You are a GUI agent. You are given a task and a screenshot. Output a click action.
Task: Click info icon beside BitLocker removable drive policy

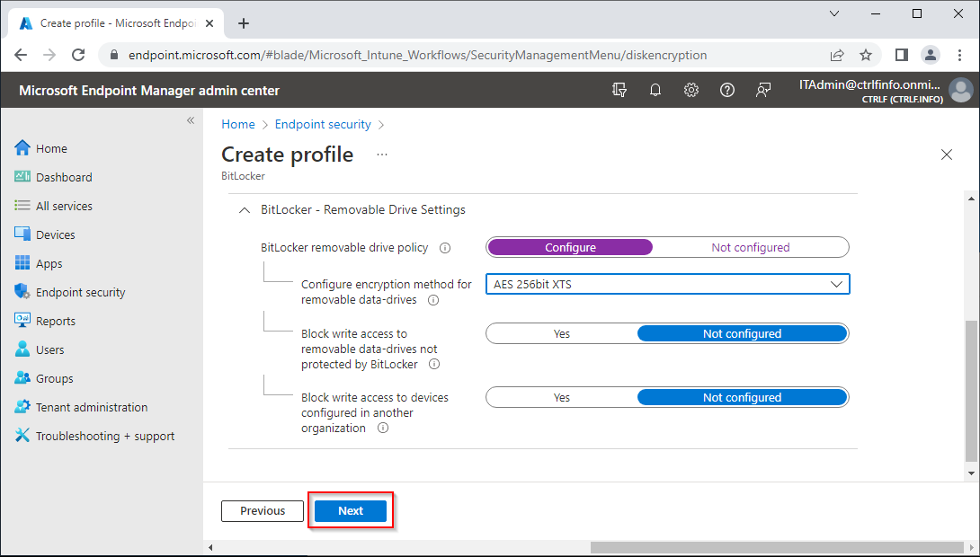pyautogui.click(x=444, y=248)
